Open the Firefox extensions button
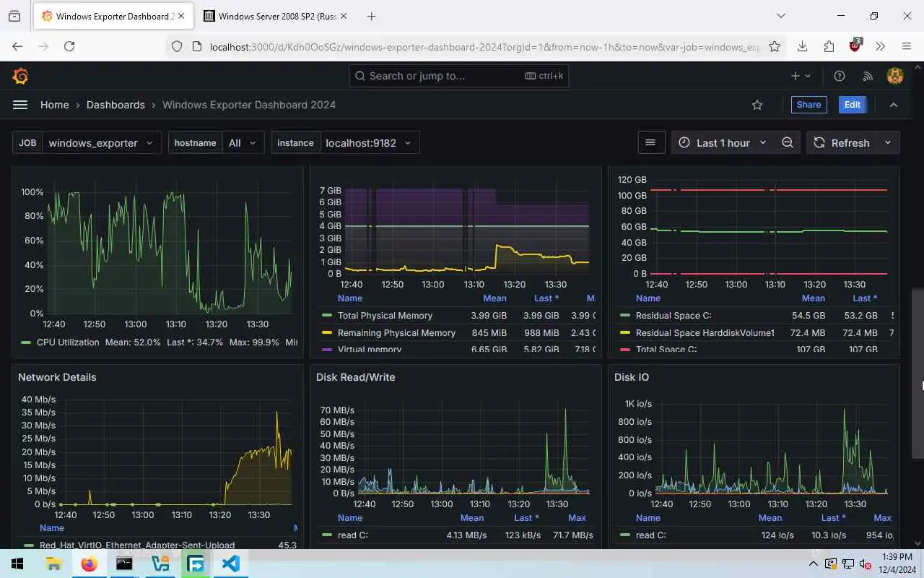The height and width of the screenshot is (578, 924). [x=829, y=46]
